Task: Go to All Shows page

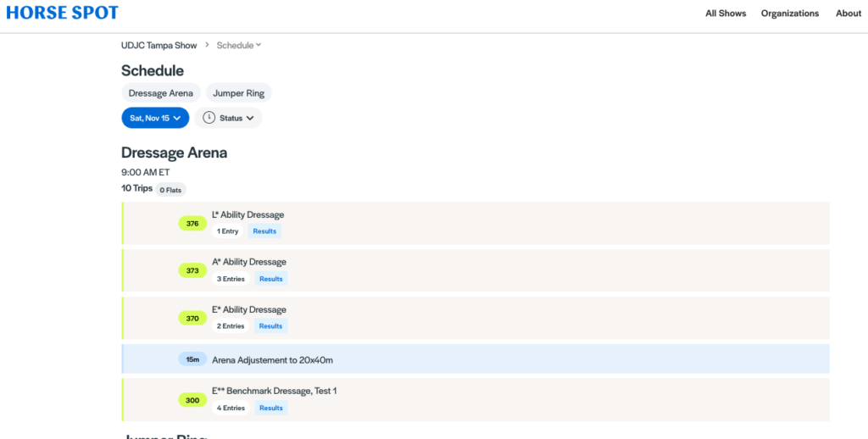Action: pyautogui.click(x=726, y=14)
